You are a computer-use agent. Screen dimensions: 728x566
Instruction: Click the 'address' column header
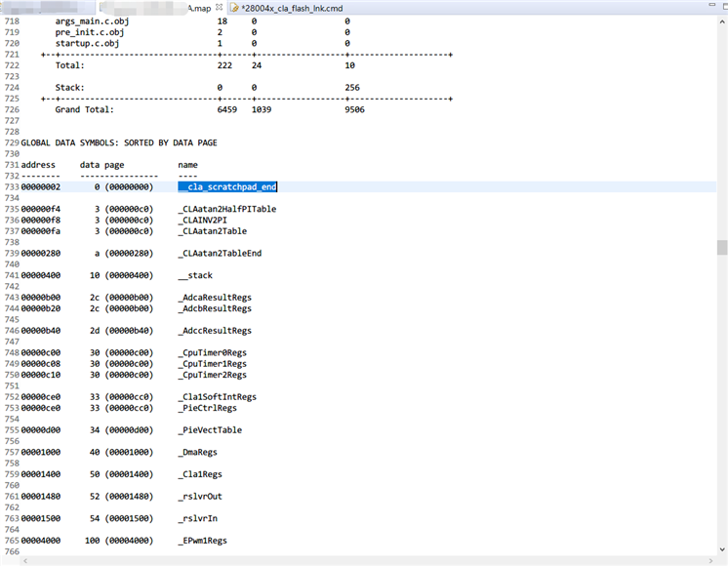click(38, 165)
